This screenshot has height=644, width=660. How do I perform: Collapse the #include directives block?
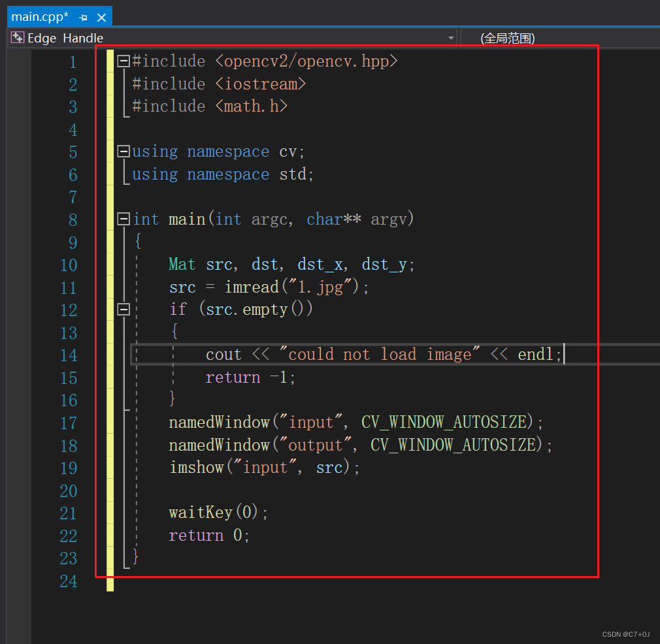123,61
